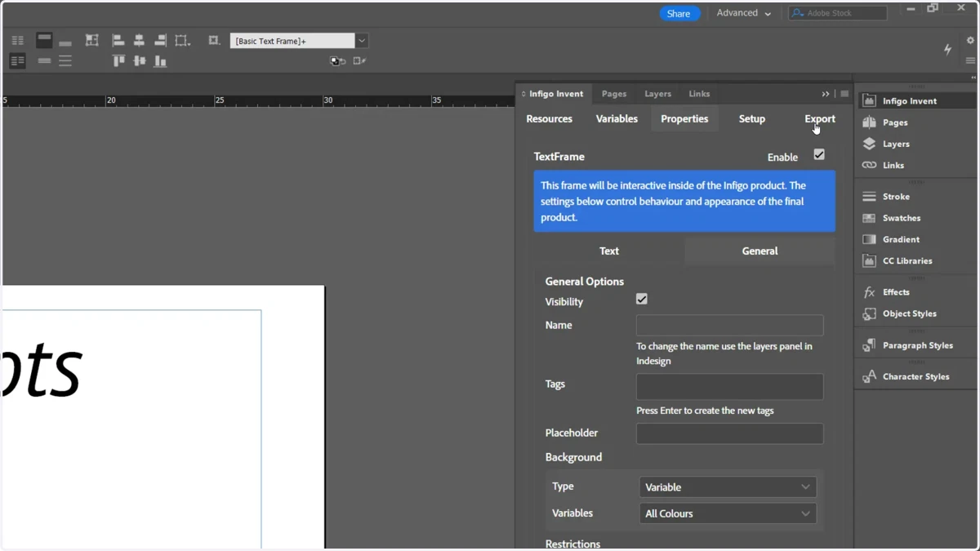This screenshot has width=980, height=551.
Task: Open the Character Styles panel from the dock
Action: [915, 376]
